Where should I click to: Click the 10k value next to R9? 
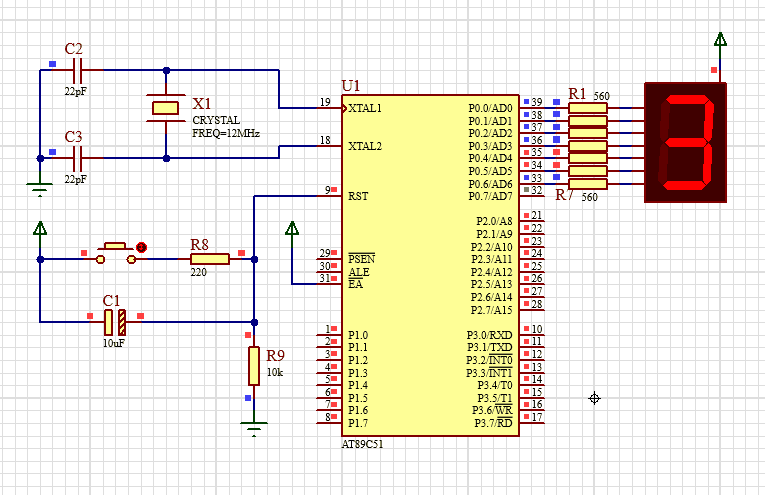tap(275, 372)
